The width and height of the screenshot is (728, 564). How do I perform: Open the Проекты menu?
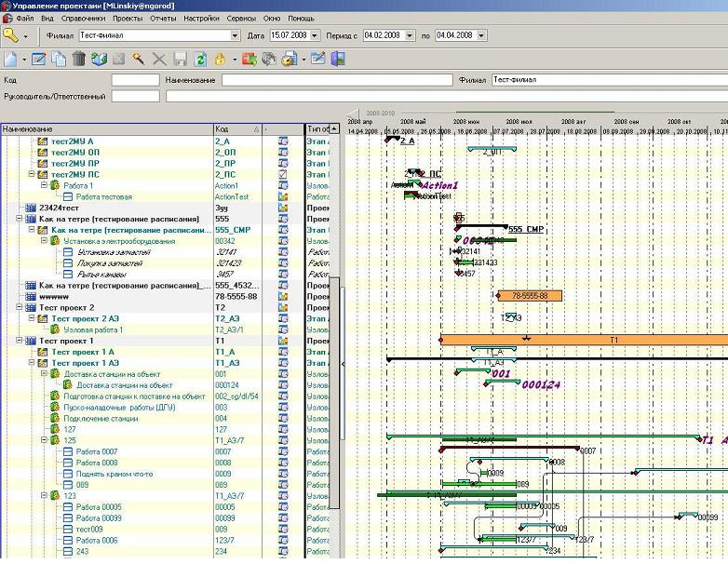coord(128,19)
